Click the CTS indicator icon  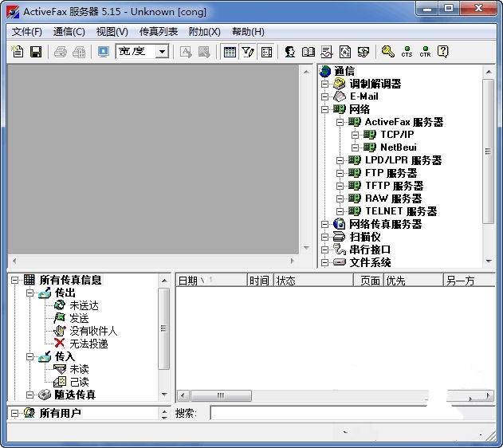pos(407,51)
